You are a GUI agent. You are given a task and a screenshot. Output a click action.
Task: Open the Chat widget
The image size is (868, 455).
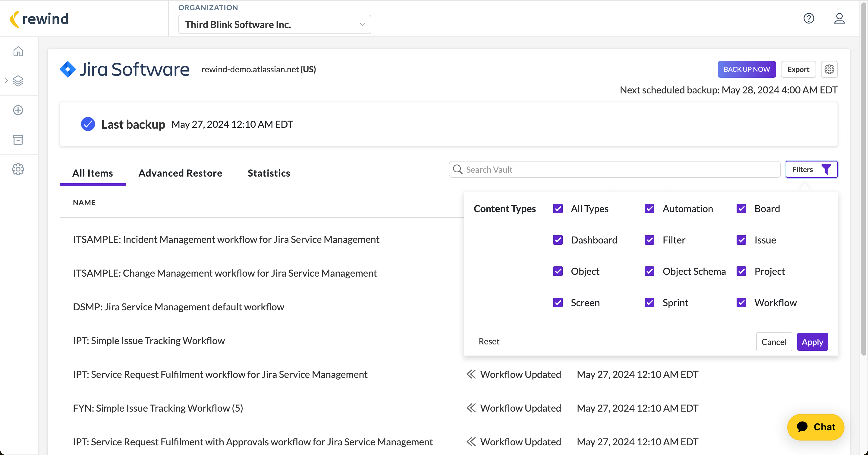click(x=816, y=427)
